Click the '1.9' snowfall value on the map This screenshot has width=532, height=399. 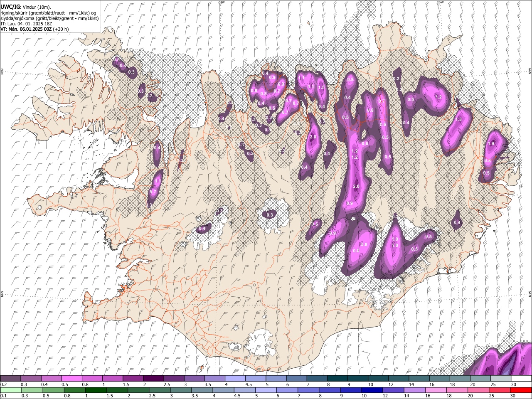pyautogui.click(x=490, y=143)
